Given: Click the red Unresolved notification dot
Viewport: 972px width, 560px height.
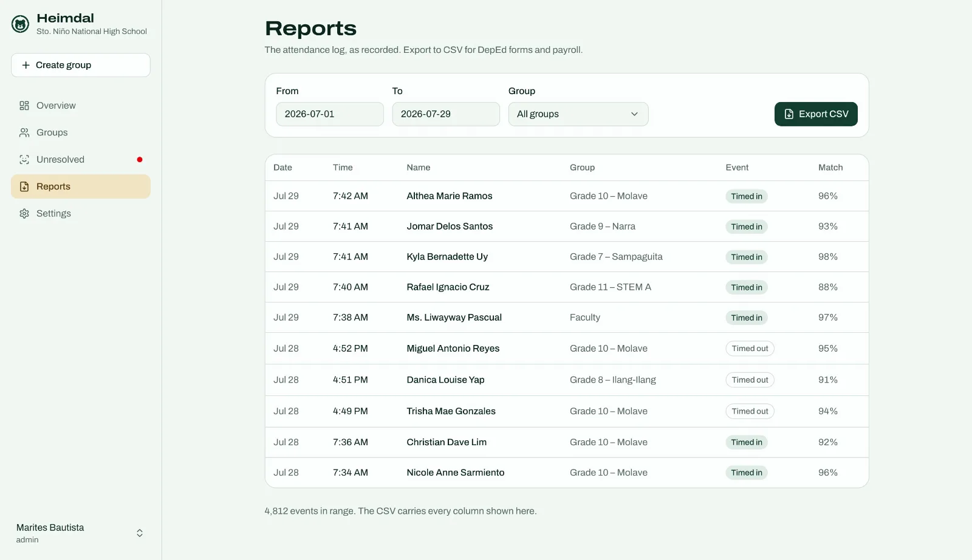Looking at the screenshot, I should pyautogui.click(x=140, y=160).
